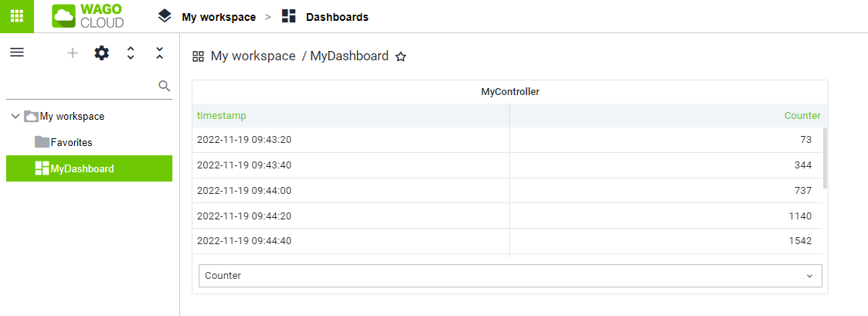868x316 pixels.
Task: Mark MyDashboard as favorite with star
Action: pyautogui.click(x=401, y=56)
